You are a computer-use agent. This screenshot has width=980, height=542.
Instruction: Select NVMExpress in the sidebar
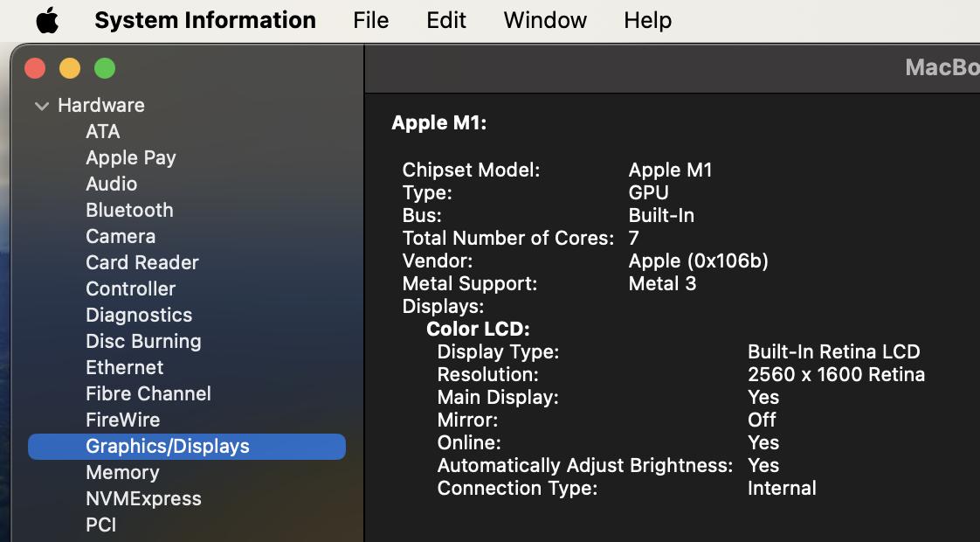click(144, 499)
